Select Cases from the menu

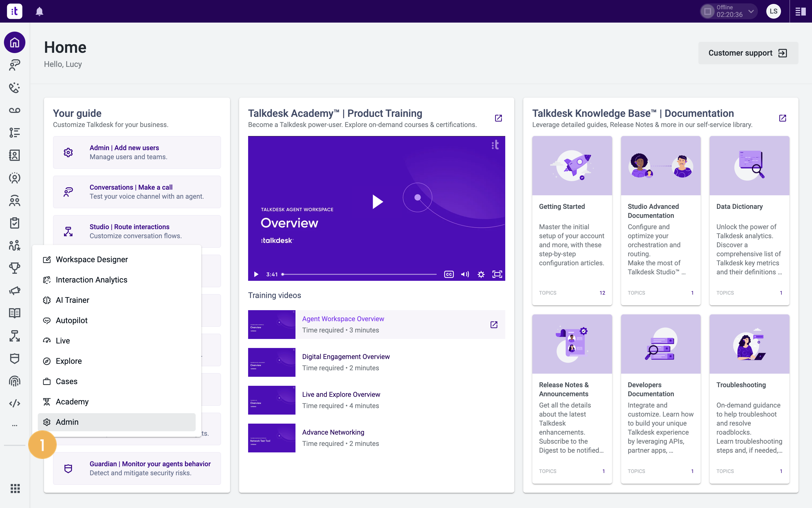116,381
